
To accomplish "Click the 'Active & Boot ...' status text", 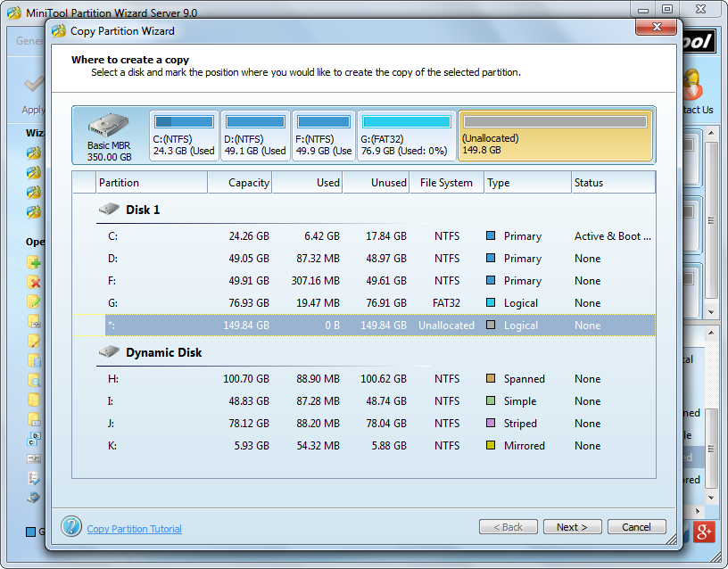I will pos(613,236).
